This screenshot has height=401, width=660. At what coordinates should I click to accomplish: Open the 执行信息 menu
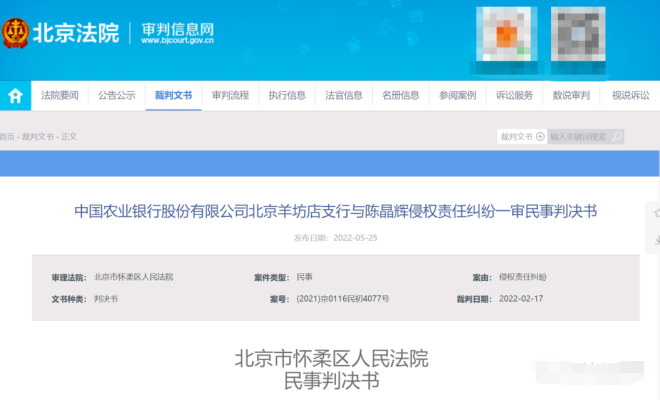pos(287,96)
